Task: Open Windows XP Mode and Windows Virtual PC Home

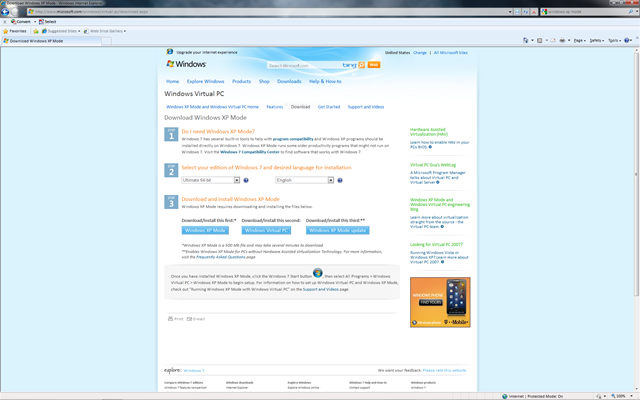Action: tap(212, 107)
